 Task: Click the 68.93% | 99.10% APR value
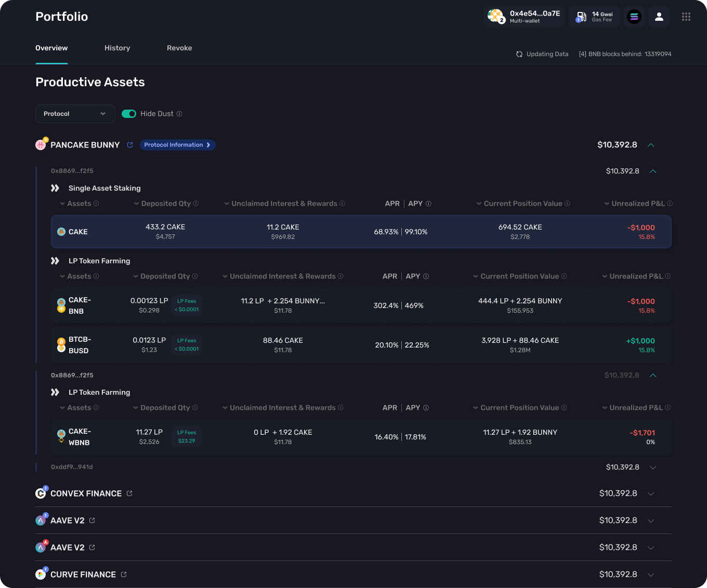[x=401, y=232]
